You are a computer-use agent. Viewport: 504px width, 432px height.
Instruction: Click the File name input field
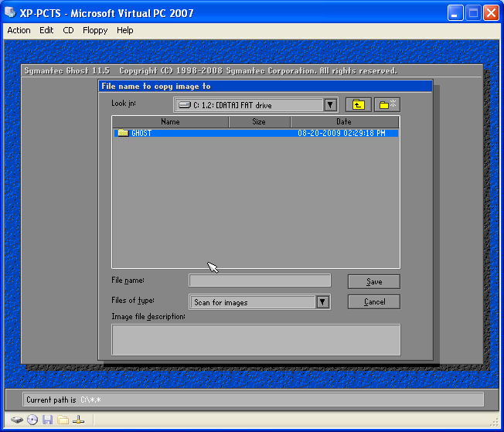[260, 281]
